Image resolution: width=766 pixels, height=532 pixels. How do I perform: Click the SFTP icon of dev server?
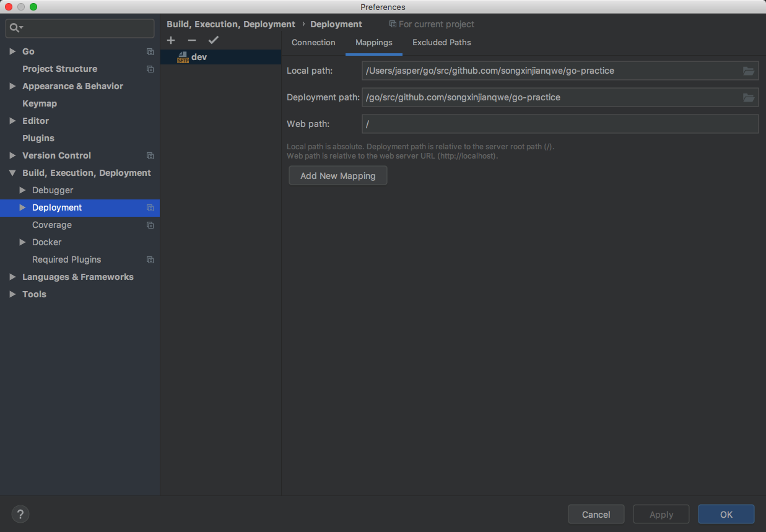click(183, 57)
